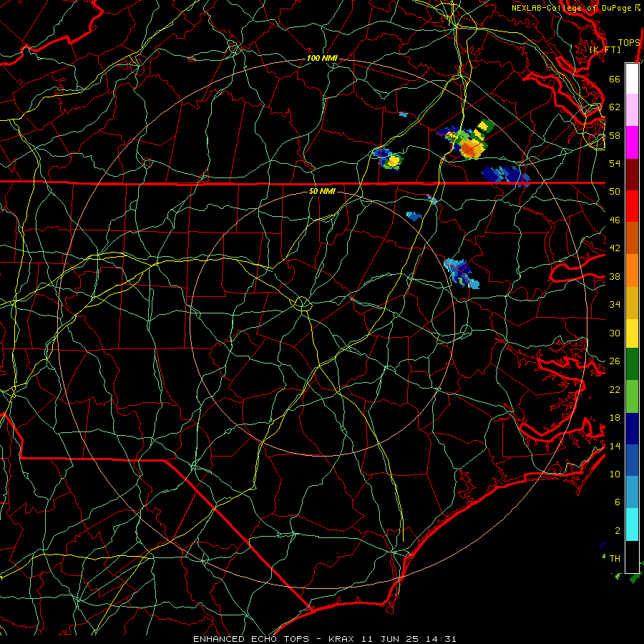Click the navy 14-18 kft legend color
644x644 pixels.
[632, 429]
